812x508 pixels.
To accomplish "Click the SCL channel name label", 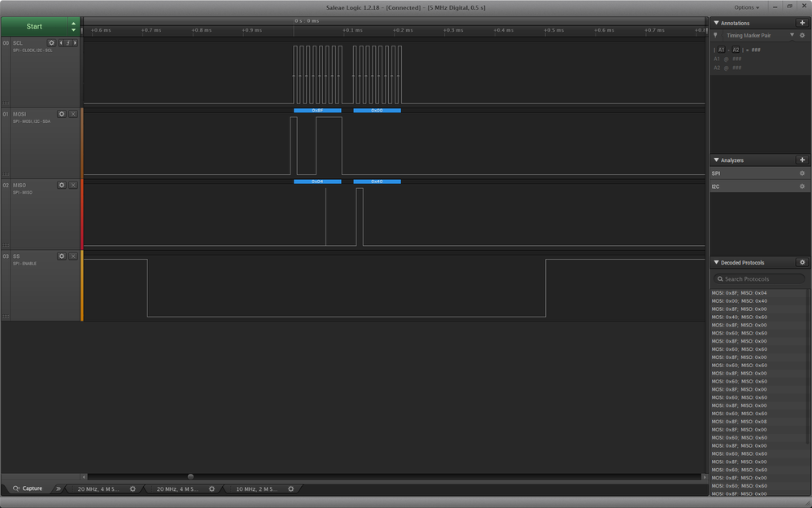I will click(18, 43).
